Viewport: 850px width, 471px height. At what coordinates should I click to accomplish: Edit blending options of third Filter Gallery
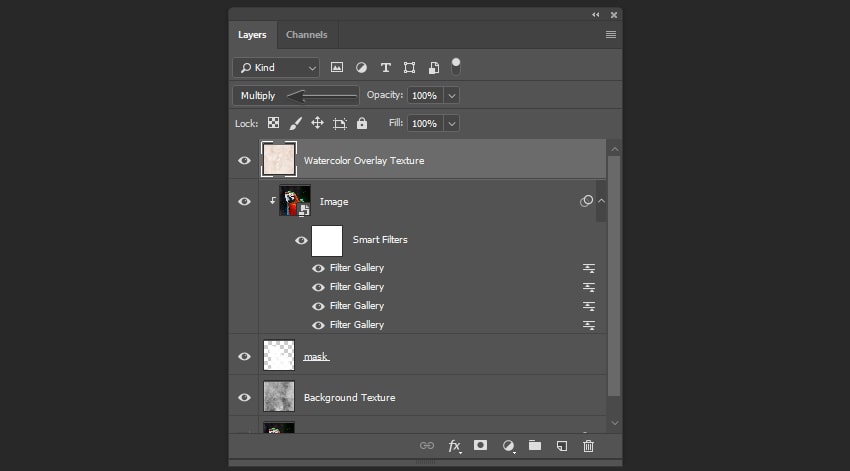click(x=589, y=306)
